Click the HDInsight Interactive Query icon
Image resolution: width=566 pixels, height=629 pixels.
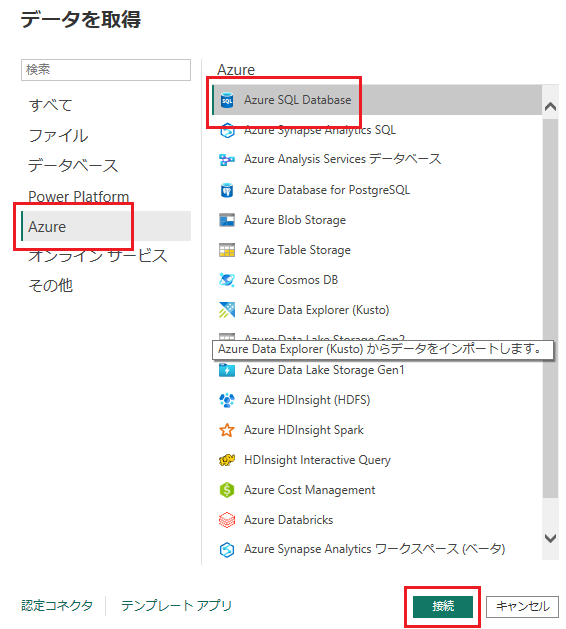point(227,460)
